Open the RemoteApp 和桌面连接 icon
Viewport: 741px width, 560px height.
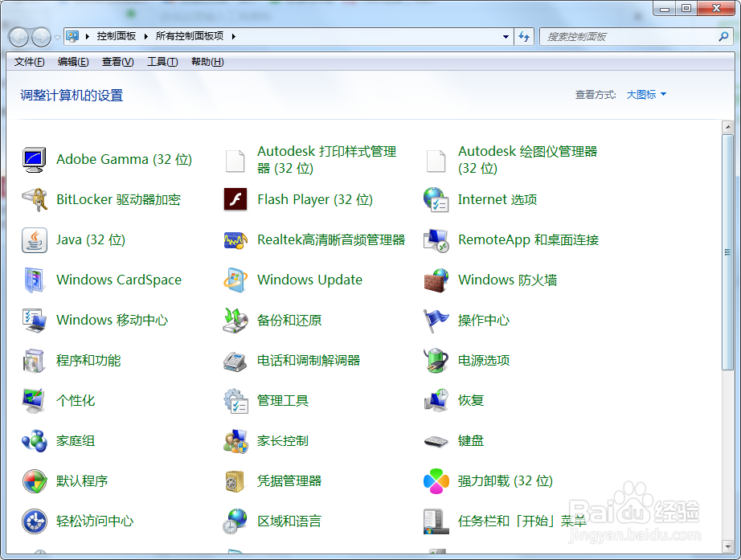pyautogui.click(x=436, y=240)
